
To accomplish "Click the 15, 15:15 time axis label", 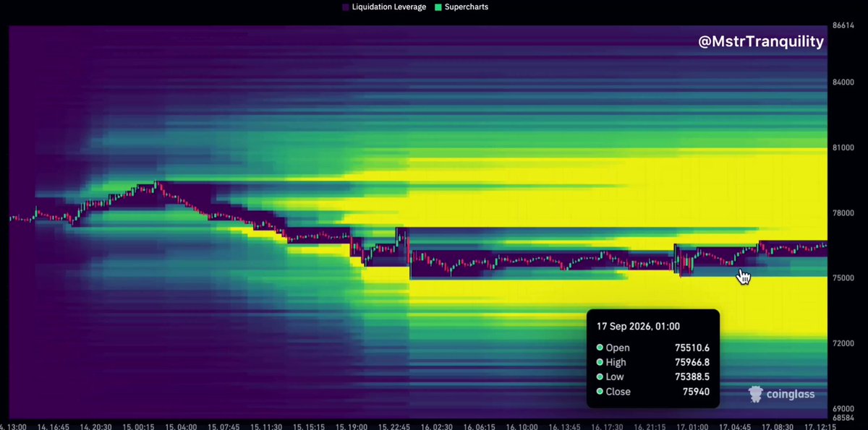I will (309, 426).
